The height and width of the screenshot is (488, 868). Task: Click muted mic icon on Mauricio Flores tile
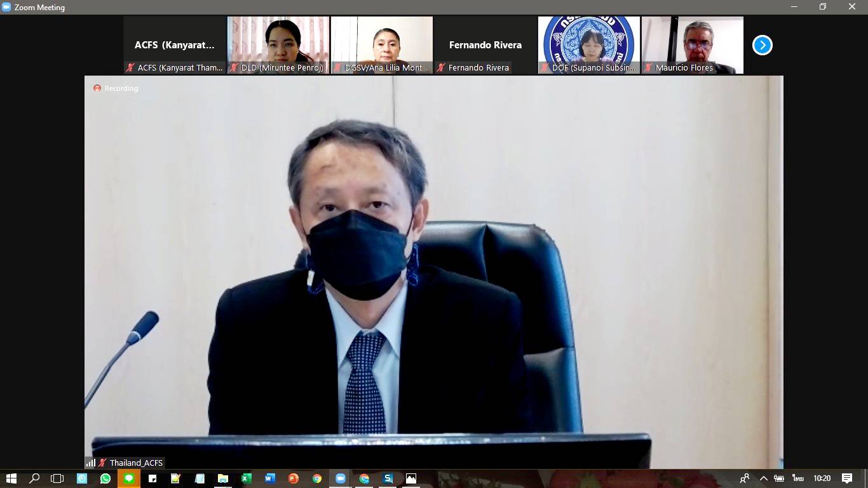coord(648,67)
